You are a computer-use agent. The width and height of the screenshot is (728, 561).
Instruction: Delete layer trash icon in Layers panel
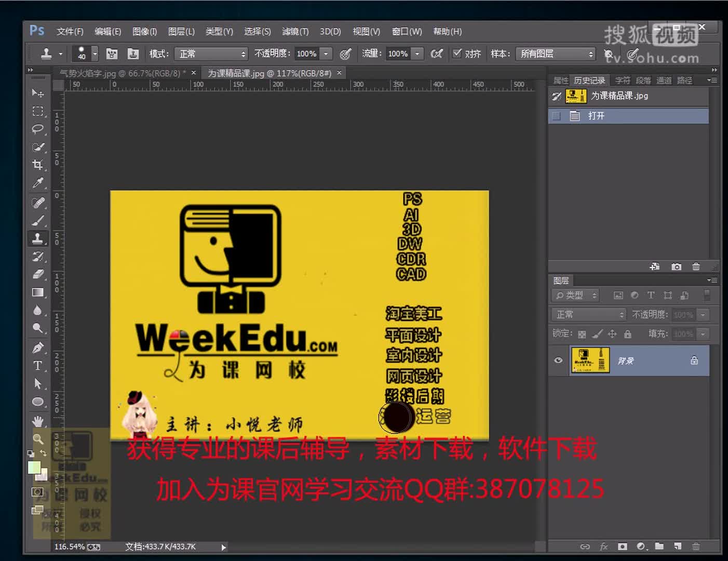(696, 546)
